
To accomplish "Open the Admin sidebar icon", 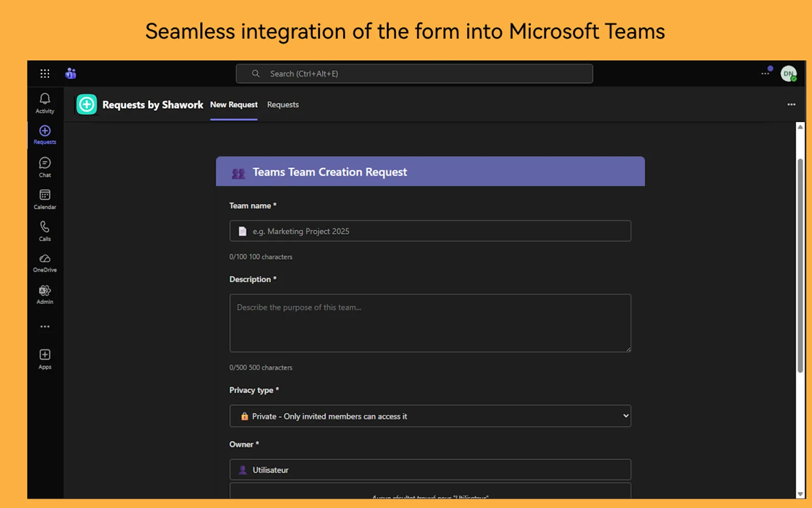I will pos(45,295).
